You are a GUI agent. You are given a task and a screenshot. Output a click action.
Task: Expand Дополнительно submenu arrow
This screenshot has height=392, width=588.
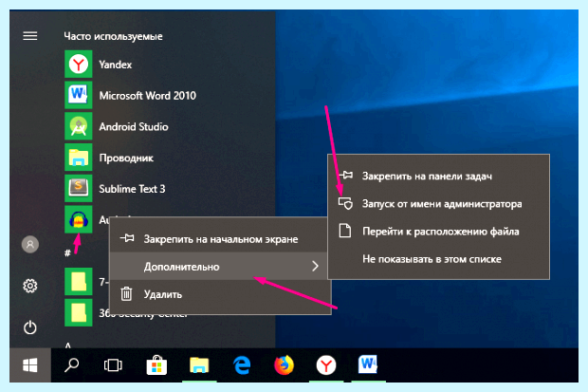pos(315,266)
